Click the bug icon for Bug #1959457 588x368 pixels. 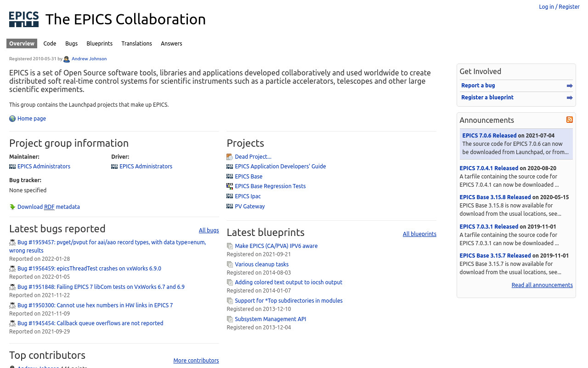[x=12, y=242]
